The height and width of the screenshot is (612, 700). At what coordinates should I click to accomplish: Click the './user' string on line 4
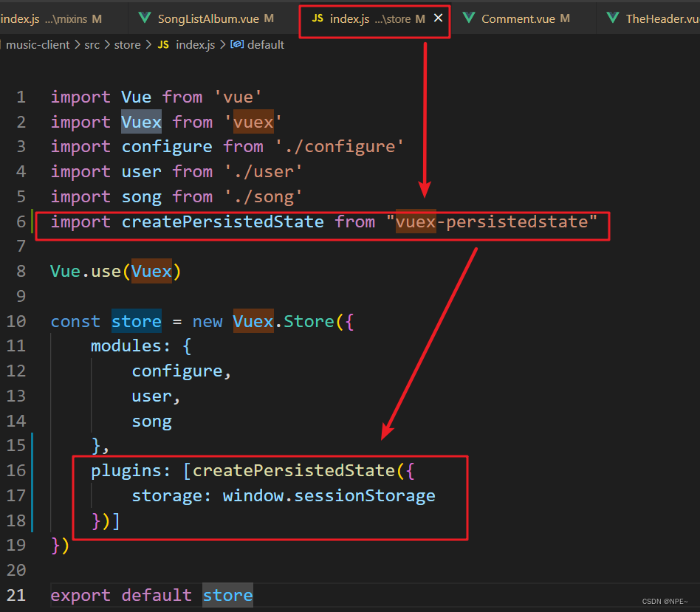coord(264,172)
